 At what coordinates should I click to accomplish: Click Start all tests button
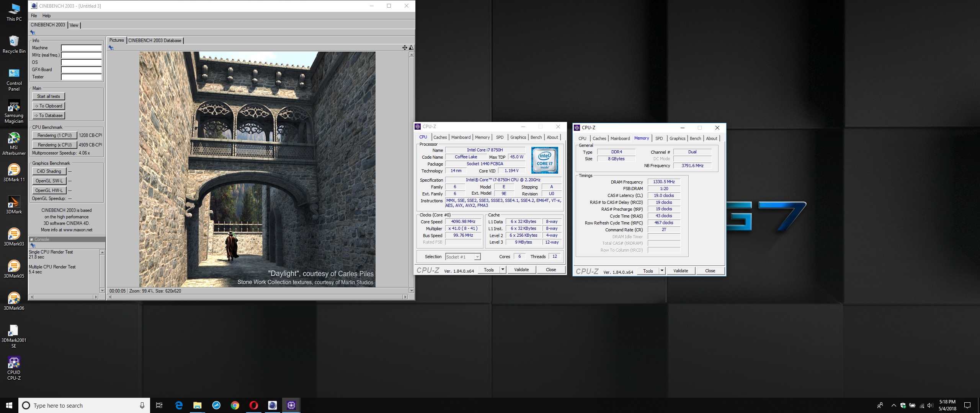tap(49, 96)
